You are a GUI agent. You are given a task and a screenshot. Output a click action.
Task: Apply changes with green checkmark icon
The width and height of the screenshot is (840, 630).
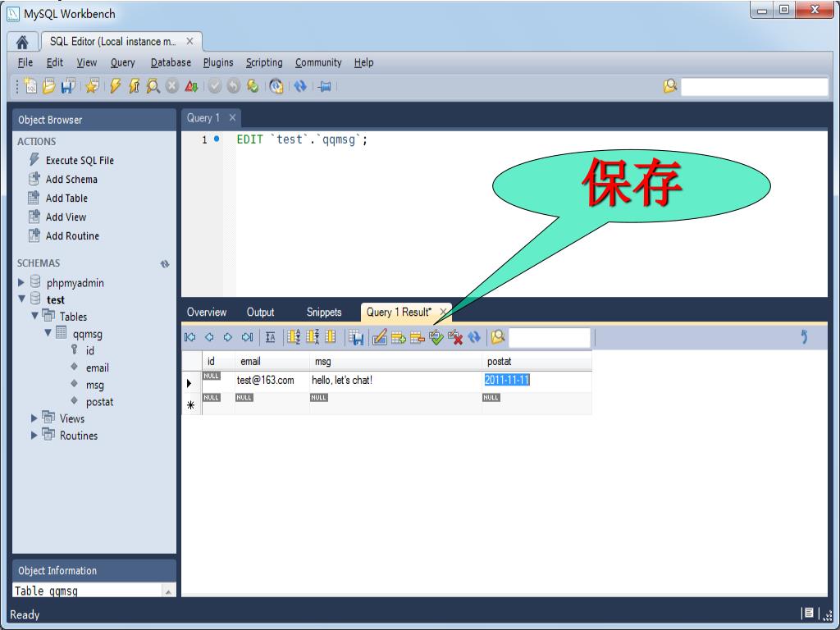436,337
